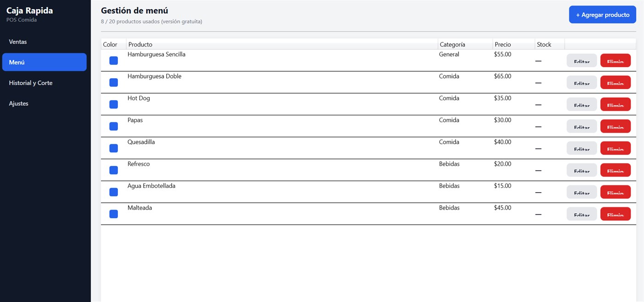Screen dimensions: 644x302
Task: Click the Agua Embotellada color swatch
Action: (114, 192)
